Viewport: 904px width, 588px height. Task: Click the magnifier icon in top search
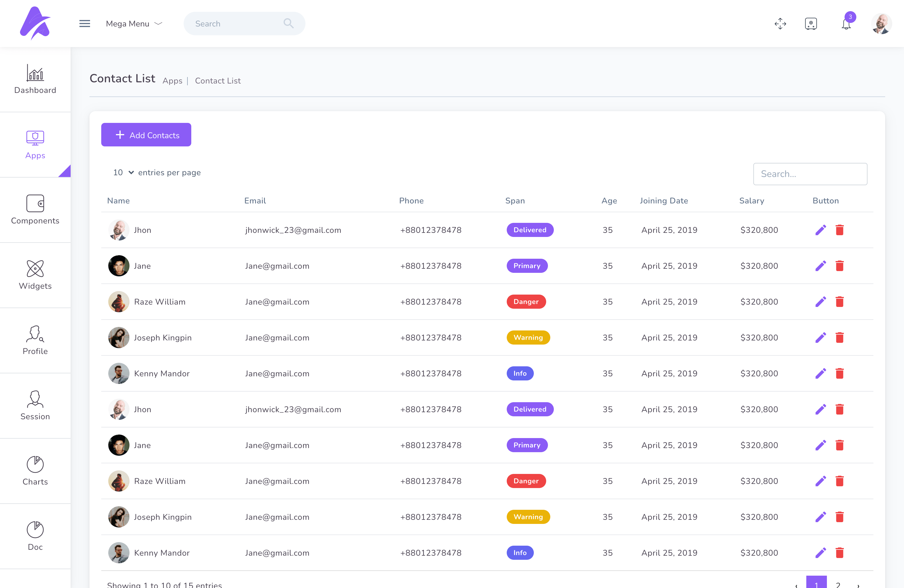tap(288, 24)
